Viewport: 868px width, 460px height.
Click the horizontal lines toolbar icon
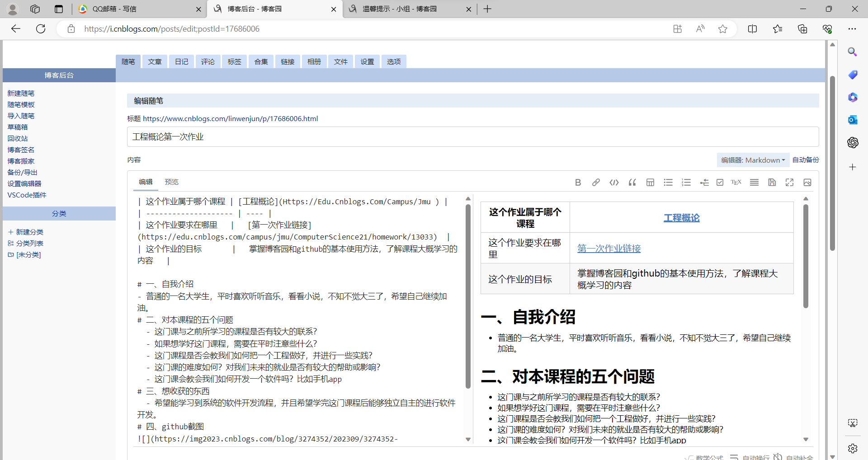(x=754, y=182)
